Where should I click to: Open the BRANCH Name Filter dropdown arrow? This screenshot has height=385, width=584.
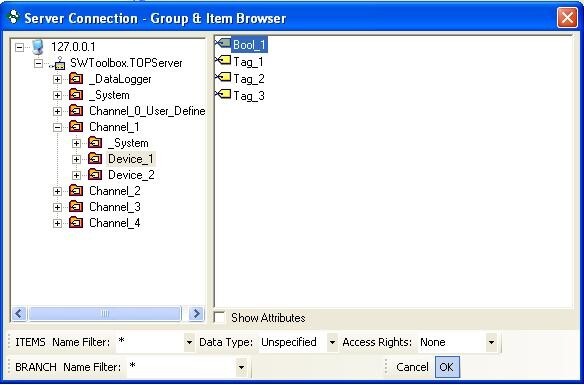tap(241, 367)
